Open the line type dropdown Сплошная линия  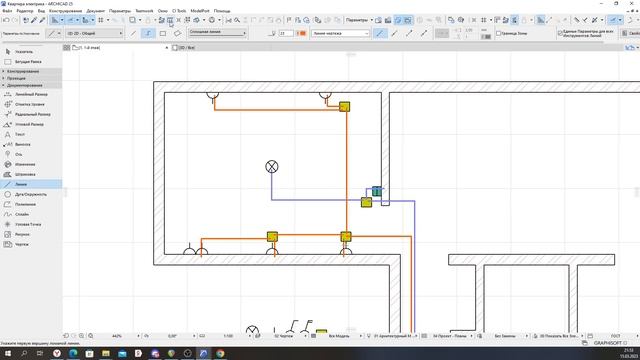[217, 33]
